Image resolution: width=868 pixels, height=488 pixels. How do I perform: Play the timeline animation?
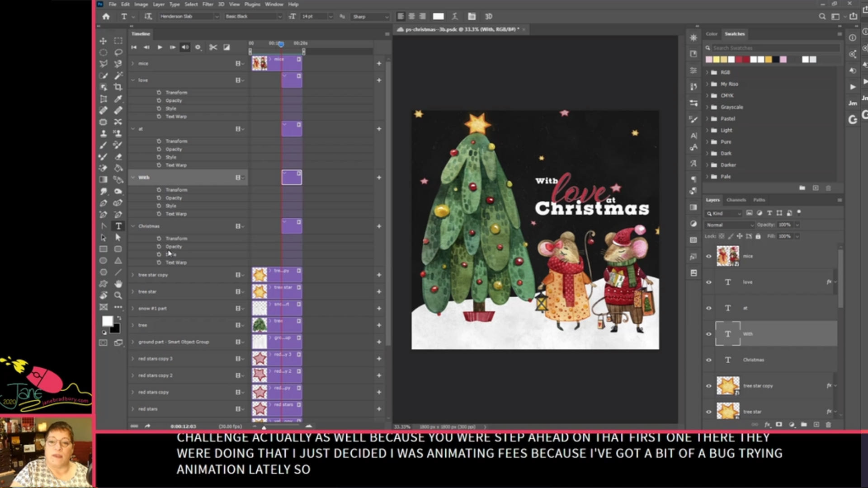point(160,47)
